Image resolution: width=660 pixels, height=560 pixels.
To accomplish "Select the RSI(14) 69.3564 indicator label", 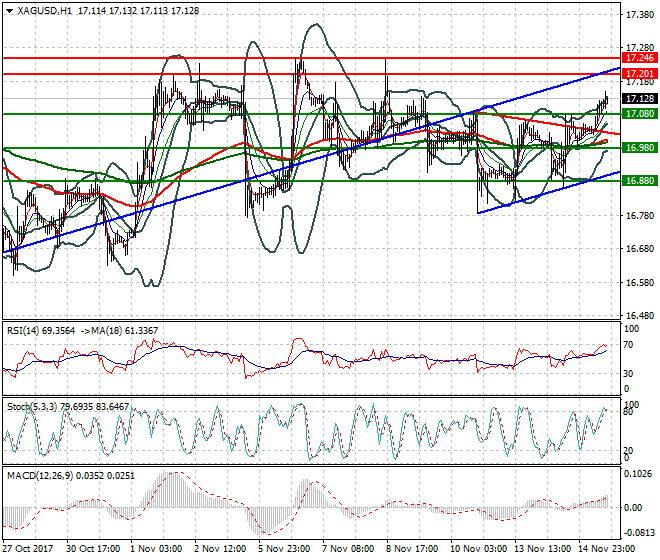I will coord(41,331).
